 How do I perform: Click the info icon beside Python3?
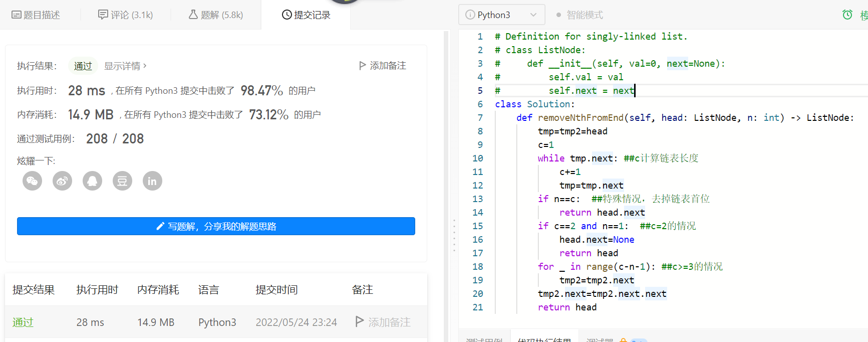(x=470, y=15)
